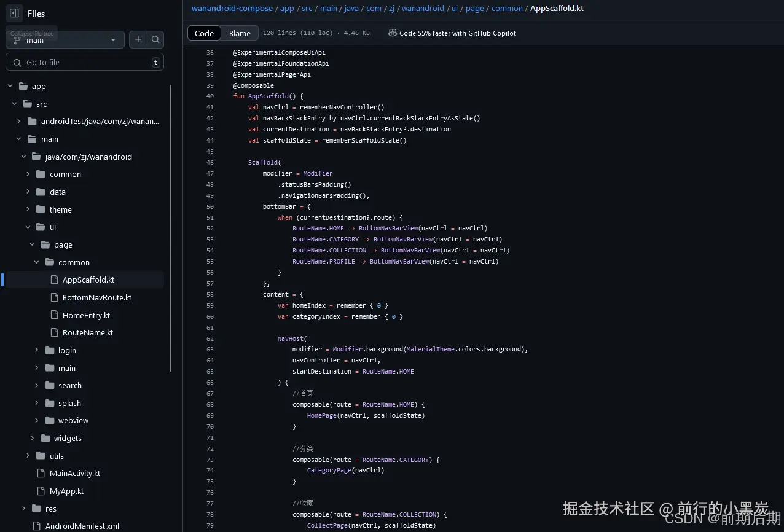Collapse the file tree panel icon
The width and height of the screenshot is (784, 532).
click(x=14, y=13)
